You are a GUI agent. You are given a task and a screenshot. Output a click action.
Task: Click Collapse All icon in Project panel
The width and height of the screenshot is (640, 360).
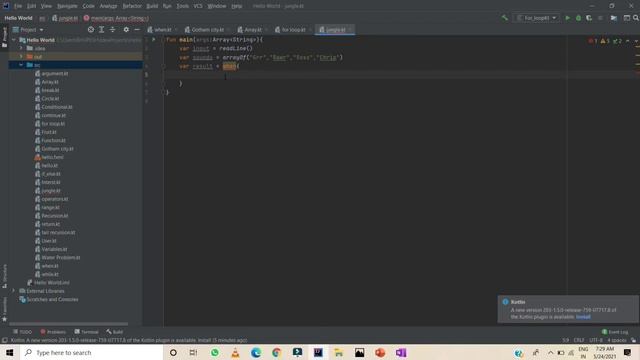coord(112,29)
